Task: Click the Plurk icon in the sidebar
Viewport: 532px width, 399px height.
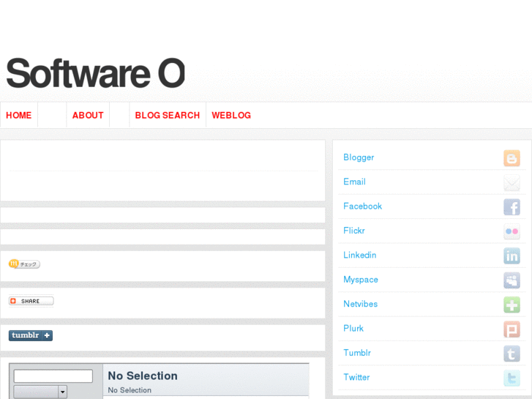Action: coord(512,329)
